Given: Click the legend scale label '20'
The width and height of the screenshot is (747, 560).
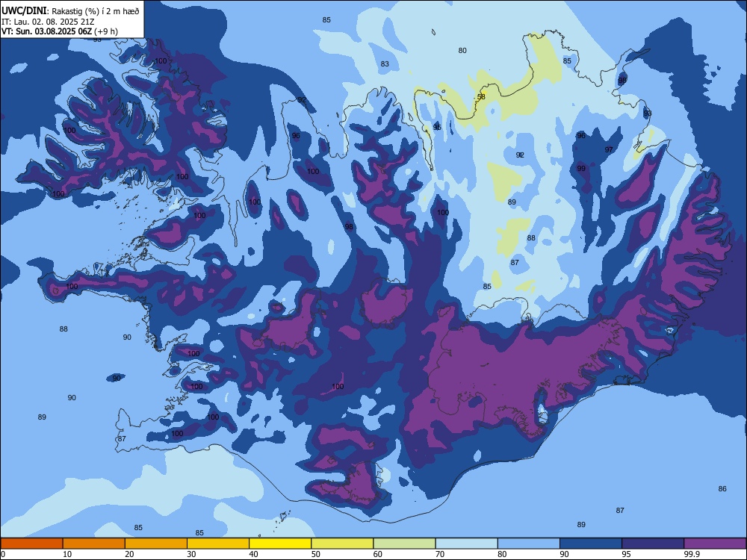Looking at the screenshot, I should (x=129, y=554).
